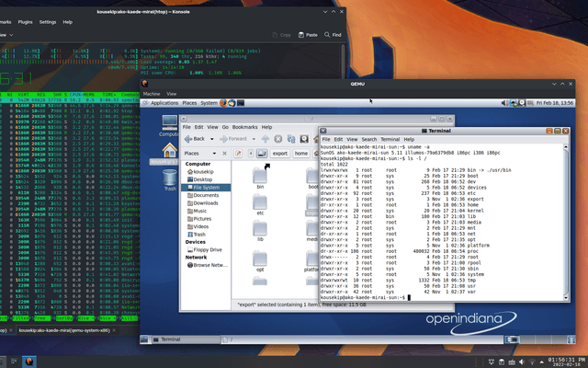This screenshot has height=368, width=588.
Task: Open Bookmarks menu in file manager
Action: (244, 127)
